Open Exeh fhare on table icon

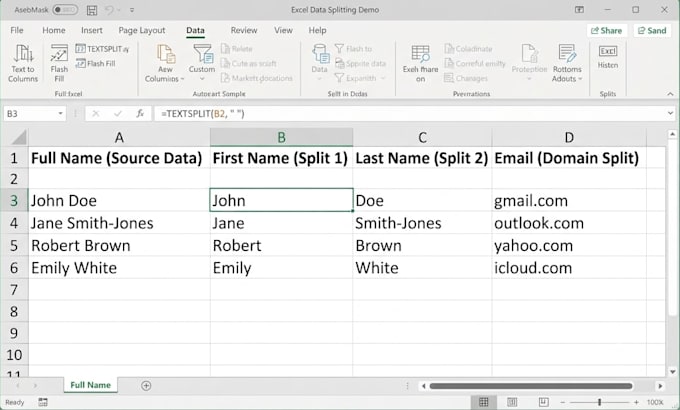pos(420,54)
